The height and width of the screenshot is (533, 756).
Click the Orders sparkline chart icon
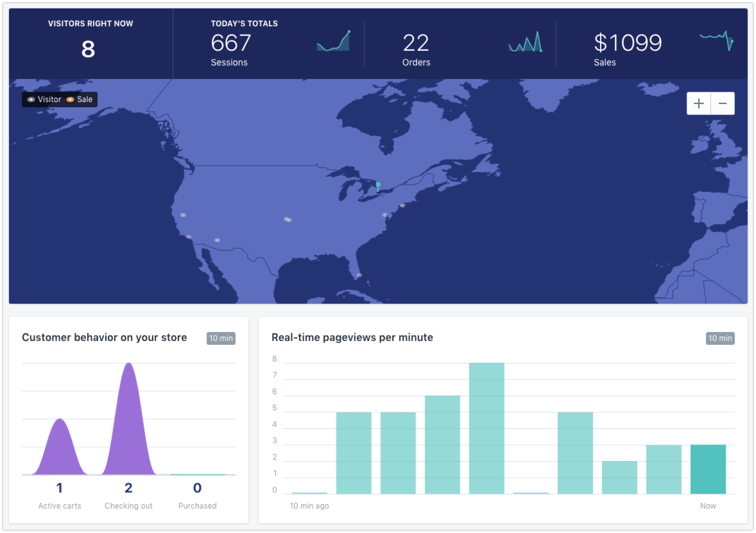click(x=526, y=42)
